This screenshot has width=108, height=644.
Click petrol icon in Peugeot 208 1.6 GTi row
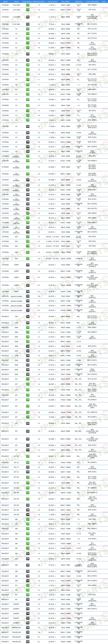pyautogui.click(x=28, y=549)
